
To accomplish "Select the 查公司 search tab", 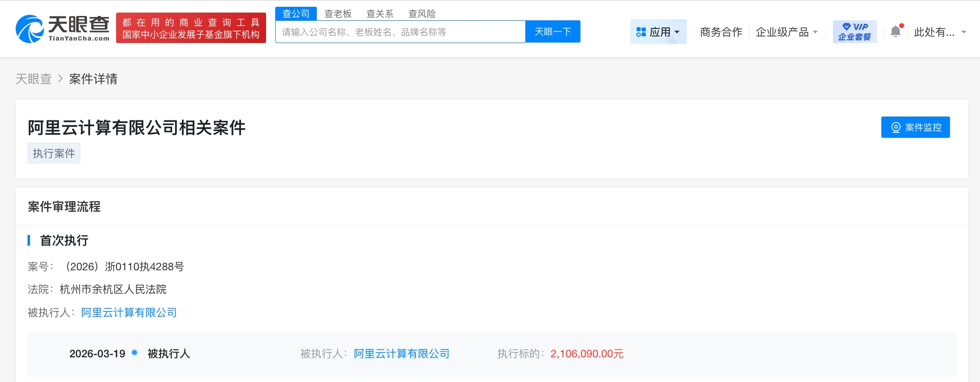I will tap(296, 14).
